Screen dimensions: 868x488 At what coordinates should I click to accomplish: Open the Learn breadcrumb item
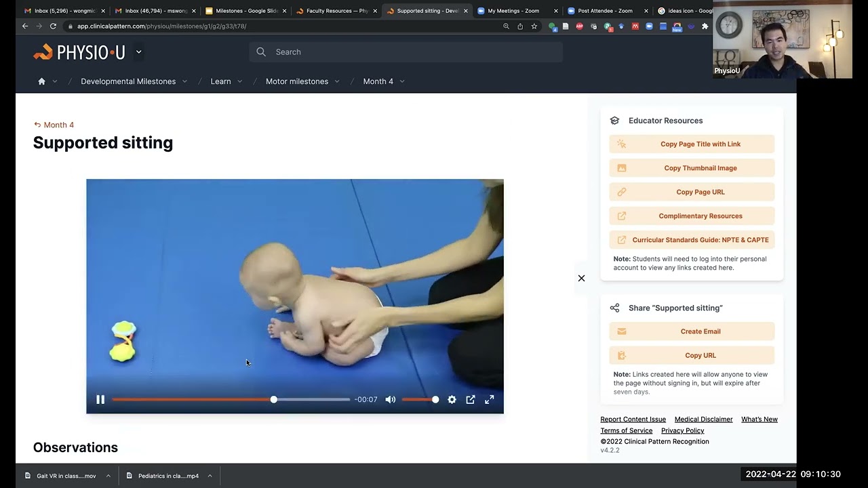click(x=220, y=81)
